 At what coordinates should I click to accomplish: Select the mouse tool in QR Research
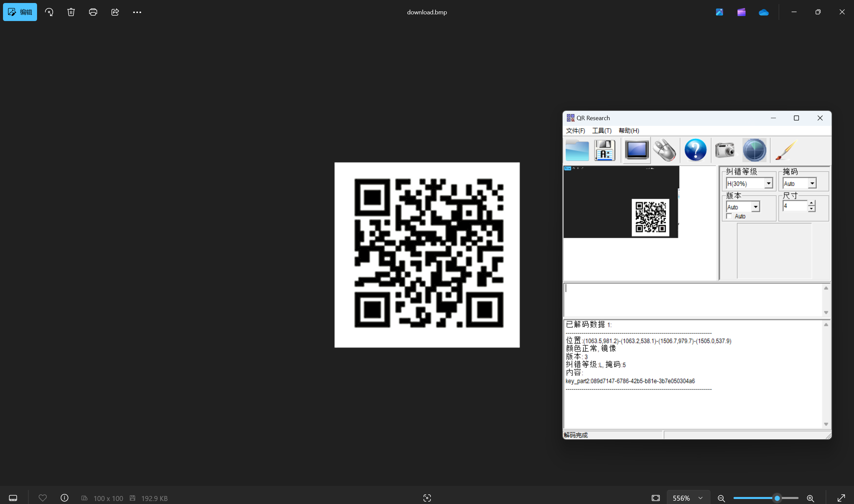[664, 150]
